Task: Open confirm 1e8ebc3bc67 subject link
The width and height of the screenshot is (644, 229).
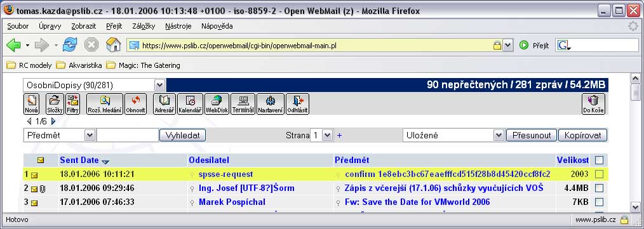Action: tap(448, 174)
